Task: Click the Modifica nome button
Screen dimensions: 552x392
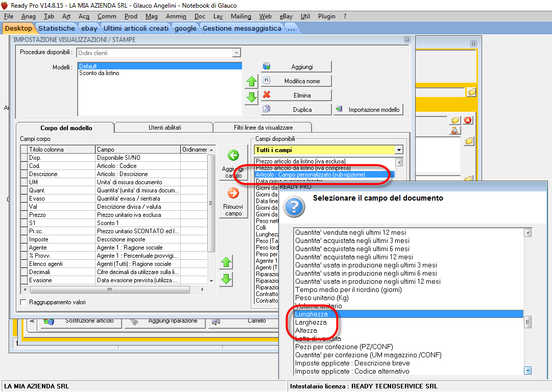Action: [297, 81]
